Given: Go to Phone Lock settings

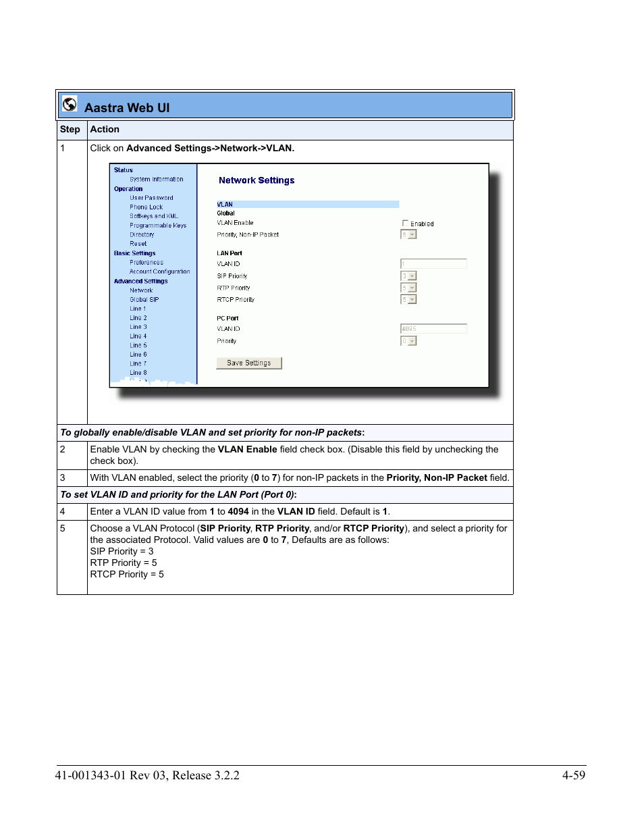Looking at the screenshot, I should [146, 207].
